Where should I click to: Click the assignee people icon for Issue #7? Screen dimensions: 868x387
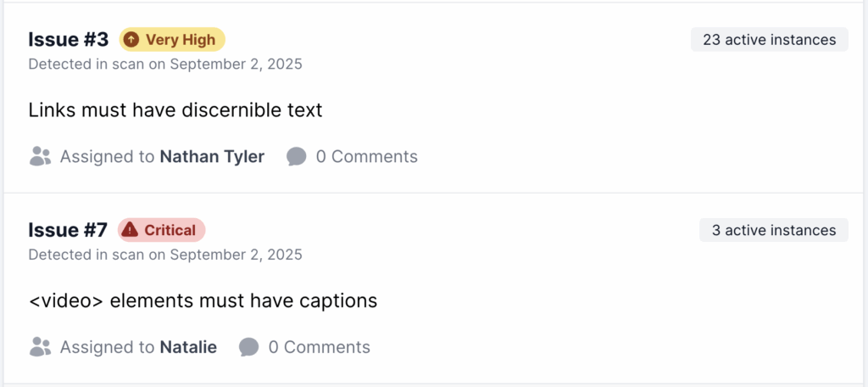40,346
